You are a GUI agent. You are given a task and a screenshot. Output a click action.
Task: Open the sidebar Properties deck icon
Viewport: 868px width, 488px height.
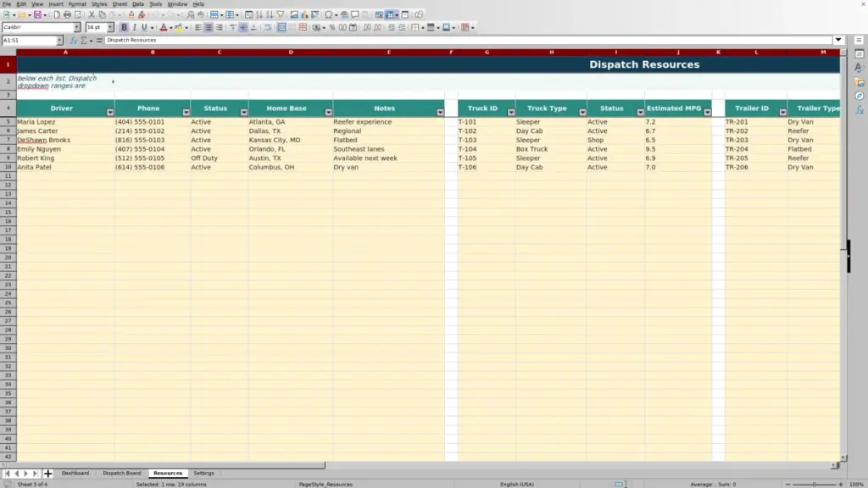tap(860, 53)
